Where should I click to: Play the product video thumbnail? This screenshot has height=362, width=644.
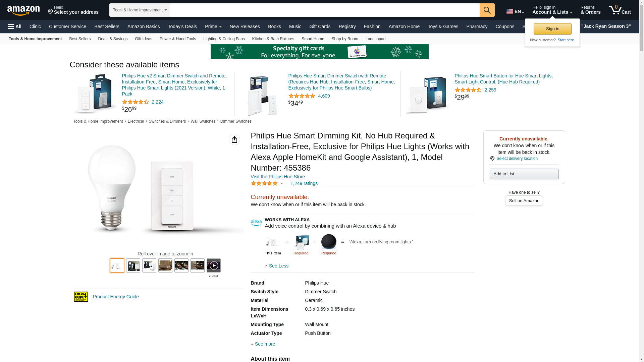tap(214, 265)
